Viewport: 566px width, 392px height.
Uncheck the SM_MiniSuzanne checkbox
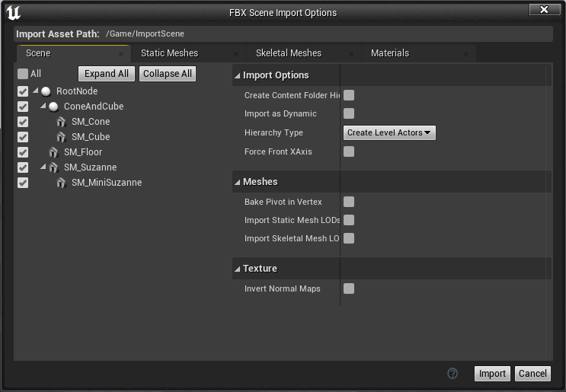[23, 183]
